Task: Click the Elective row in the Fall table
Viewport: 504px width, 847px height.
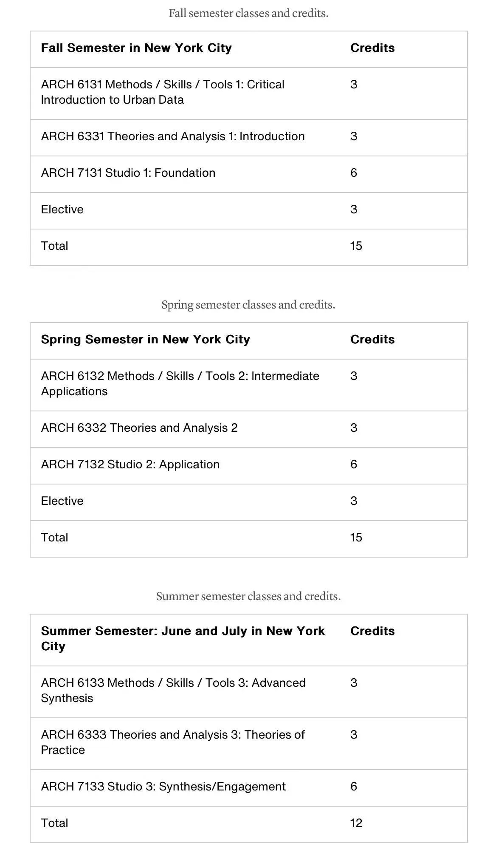Action: 62,210
